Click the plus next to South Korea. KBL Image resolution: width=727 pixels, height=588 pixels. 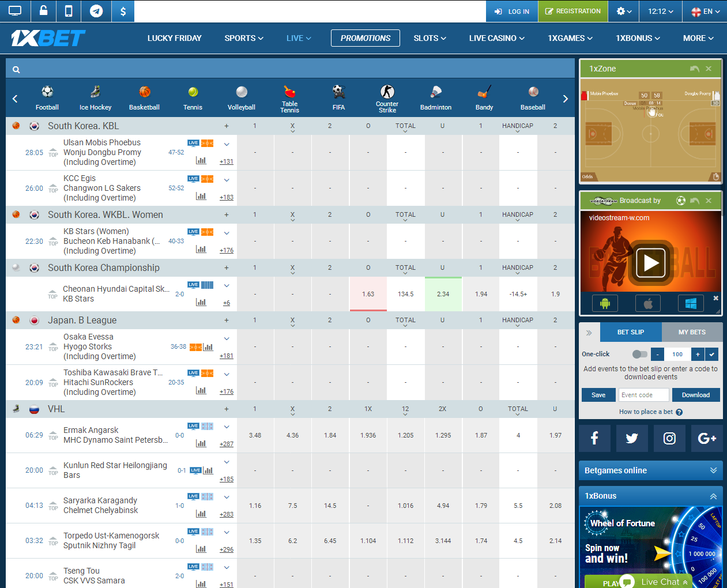227,126
